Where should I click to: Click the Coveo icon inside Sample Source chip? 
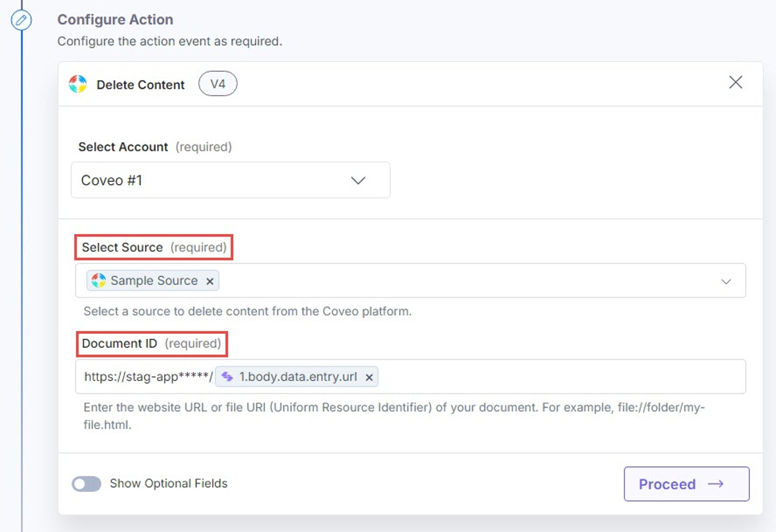pyautogui.click(x=98, y=280)
